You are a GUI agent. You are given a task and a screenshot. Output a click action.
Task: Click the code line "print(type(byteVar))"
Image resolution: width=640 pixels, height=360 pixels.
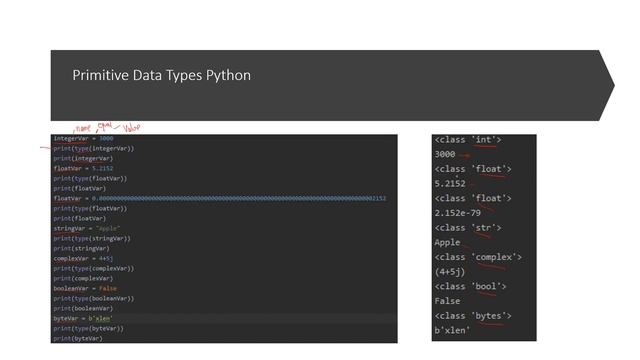[x=88, y=328]
